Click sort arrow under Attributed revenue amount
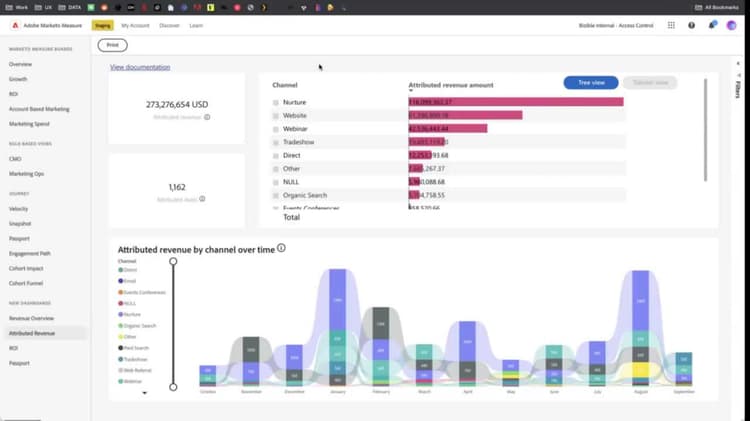 (x=410, y=90)
